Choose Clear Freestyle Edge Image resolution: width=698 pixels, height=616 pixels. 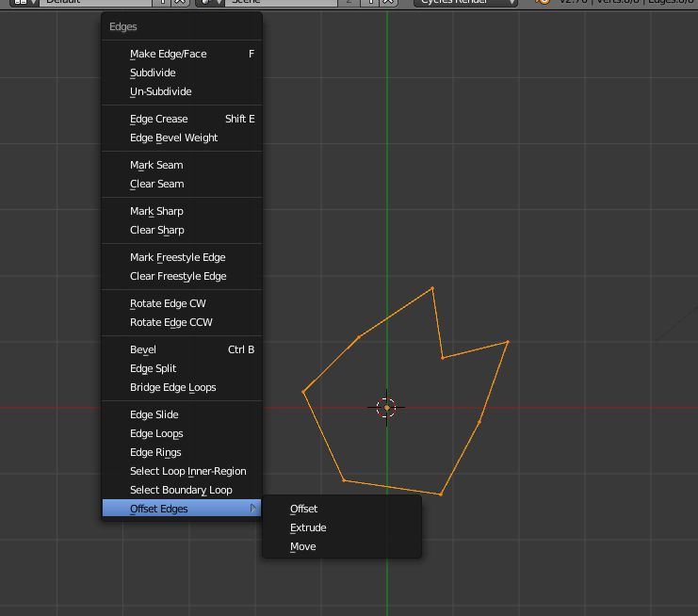[x=182, y=276]
